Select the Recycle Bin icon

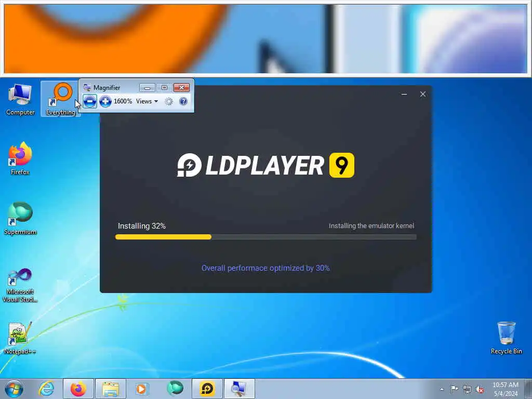(506, 338)
